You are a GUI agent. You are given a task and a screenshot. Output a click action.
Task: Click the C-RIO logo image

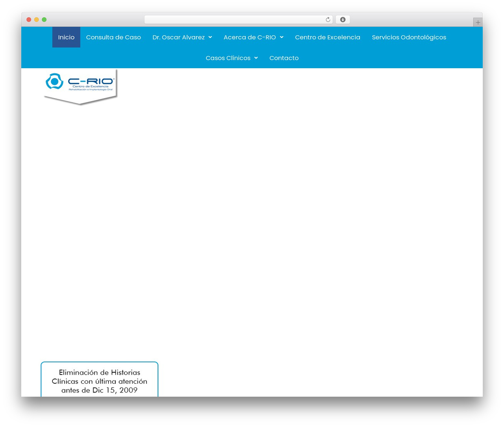click(80, 87)
